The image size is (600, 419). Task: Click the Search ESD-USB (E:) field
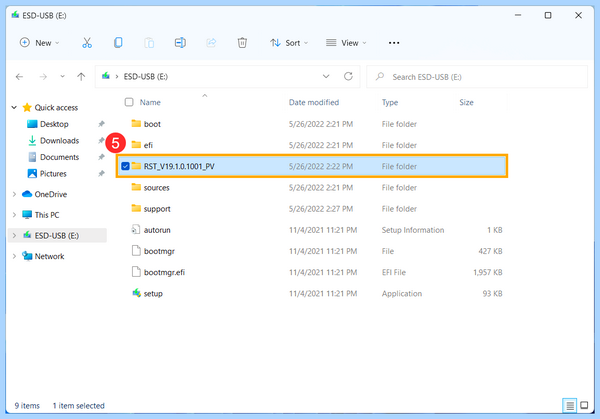tap(477, 77)
